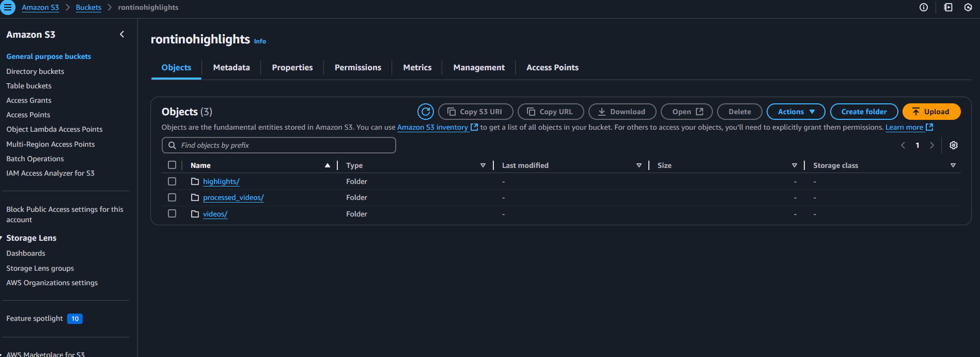Open the hamburger navigation menu

coord(8,8)
